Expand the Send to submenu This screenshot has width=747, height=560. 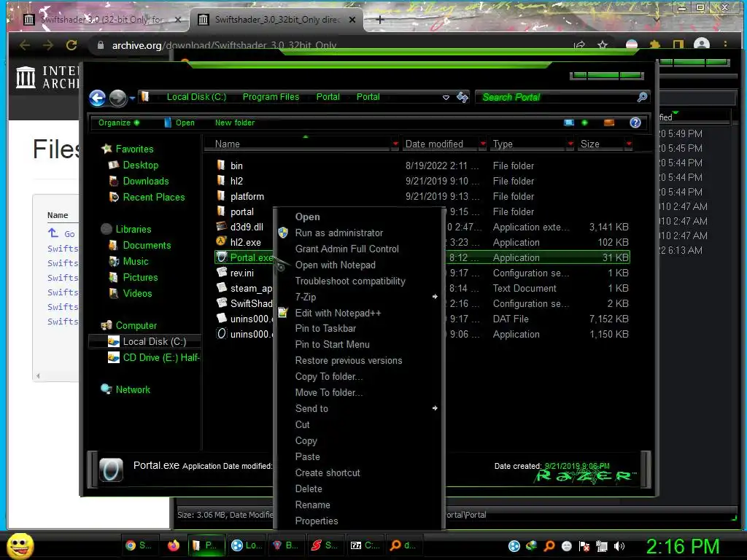358,408
